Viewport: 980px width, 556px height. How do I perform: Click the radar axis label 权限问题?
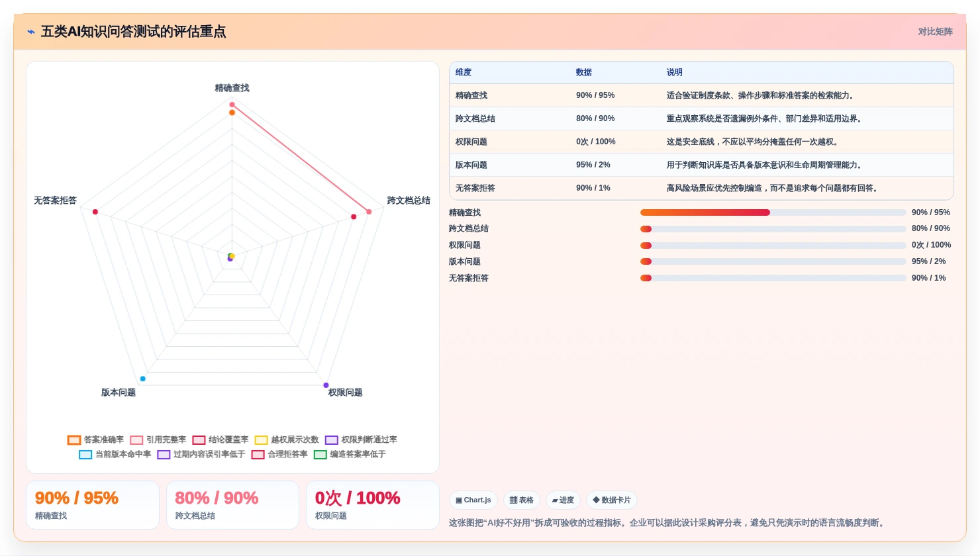click(345, 393)
